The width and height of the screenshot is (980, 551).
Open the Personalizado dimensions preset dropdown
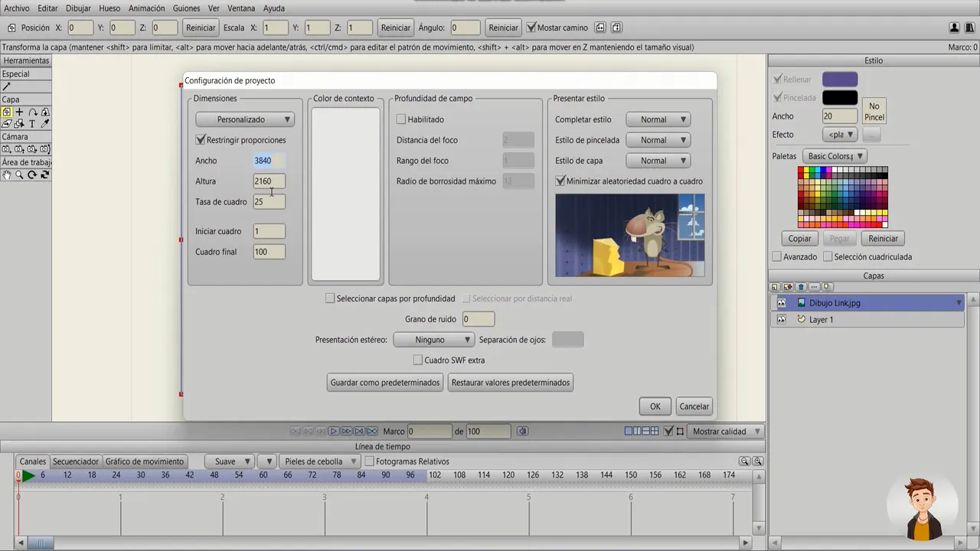245,119
